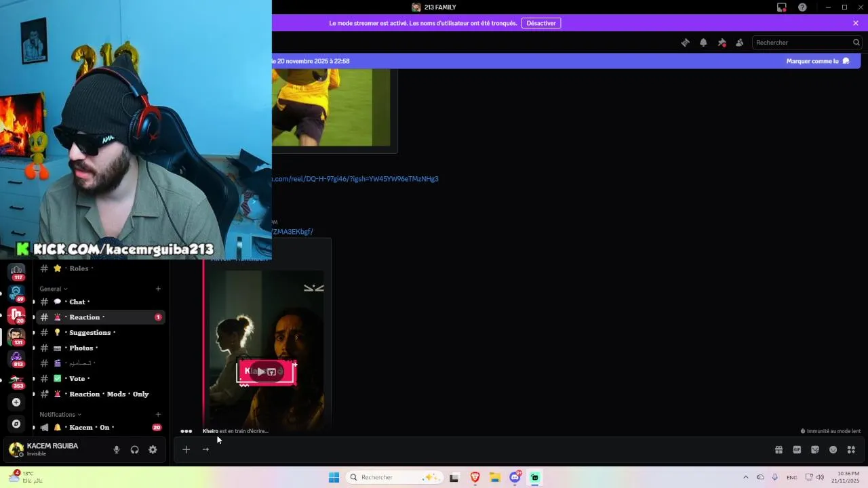Open Discord inbox icon in title bar
This screenshot has height=488, width=868.
[x=782, y=7]
